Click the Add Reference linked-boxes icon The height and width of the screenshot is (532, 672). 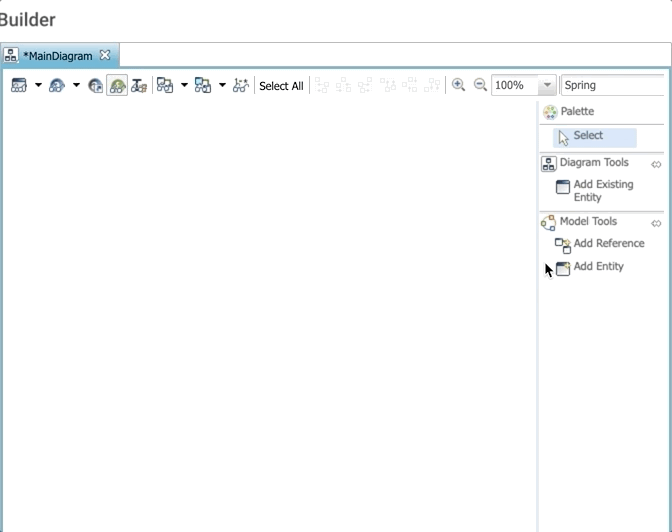click(563, 246)
